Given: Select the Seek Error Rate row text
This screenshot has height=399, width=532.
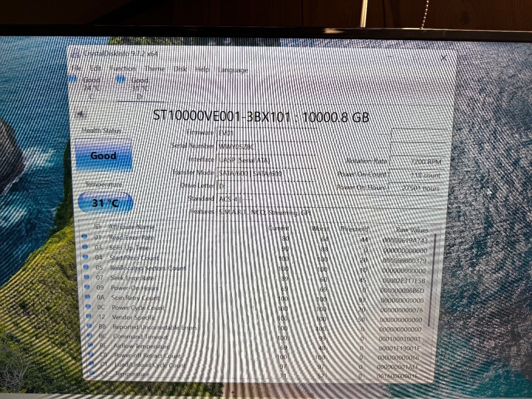Looking at the screenshot, I should [133, 278].
